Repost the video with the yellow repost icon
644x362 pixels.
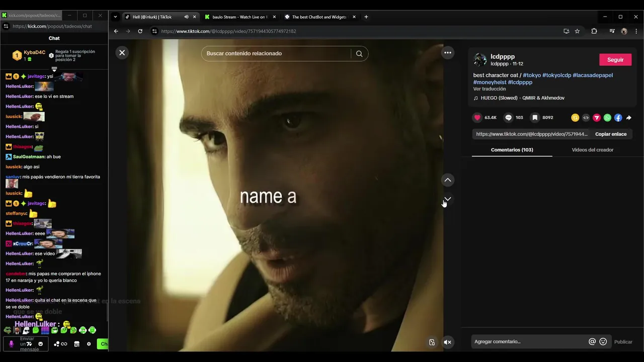575,118
